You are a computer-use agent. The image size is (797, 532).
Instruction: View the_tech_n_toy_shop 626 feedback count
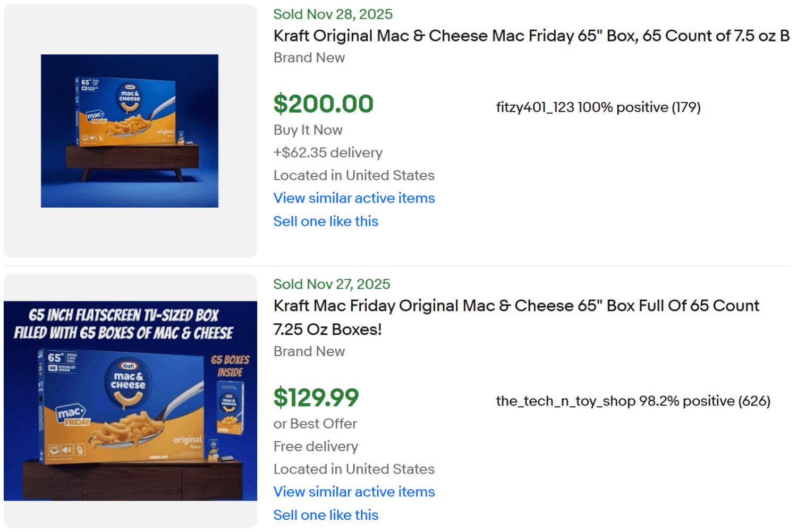(757, 401)
